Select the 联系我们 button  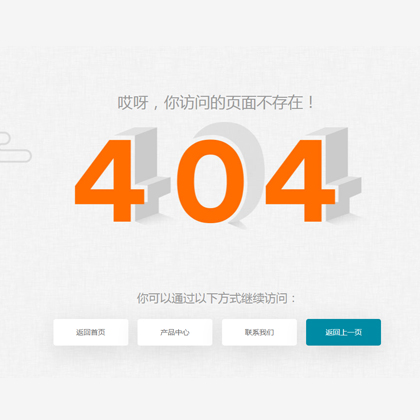(x=259, y=332)
